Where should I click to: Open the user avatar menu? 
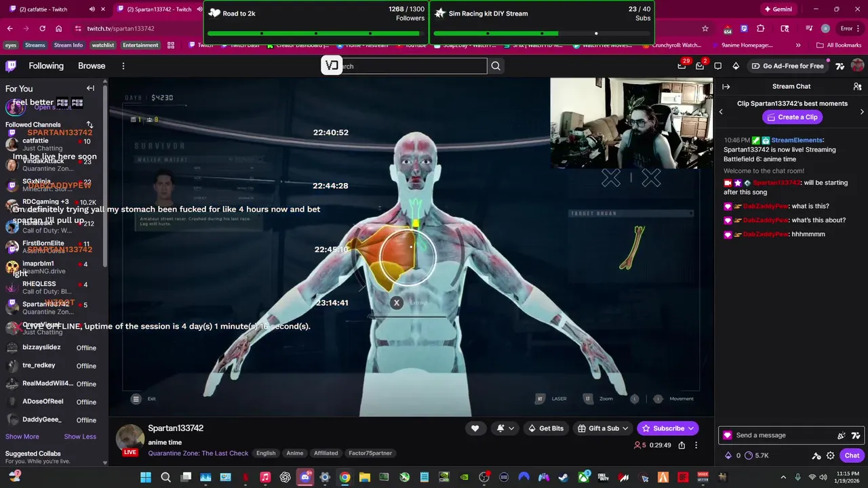(x=857, y=66)
